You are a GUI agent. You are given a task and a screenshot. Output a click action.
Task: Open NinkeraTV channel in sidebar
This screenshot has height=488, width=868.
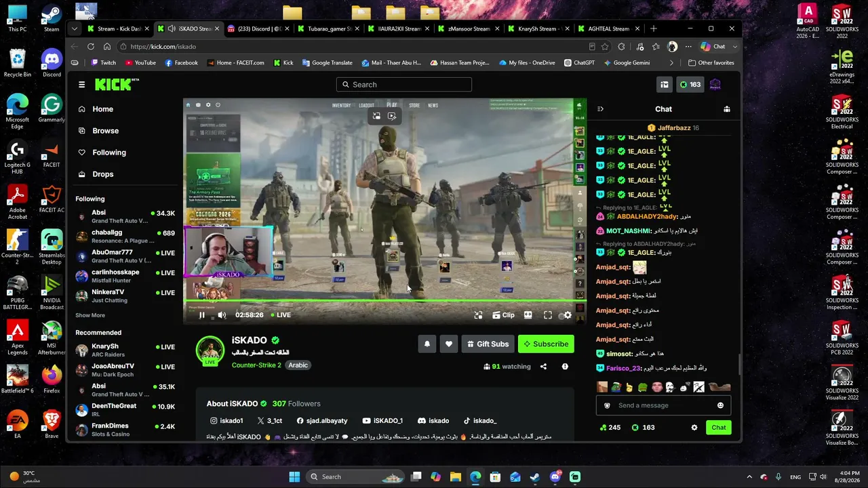coord(126,296)
